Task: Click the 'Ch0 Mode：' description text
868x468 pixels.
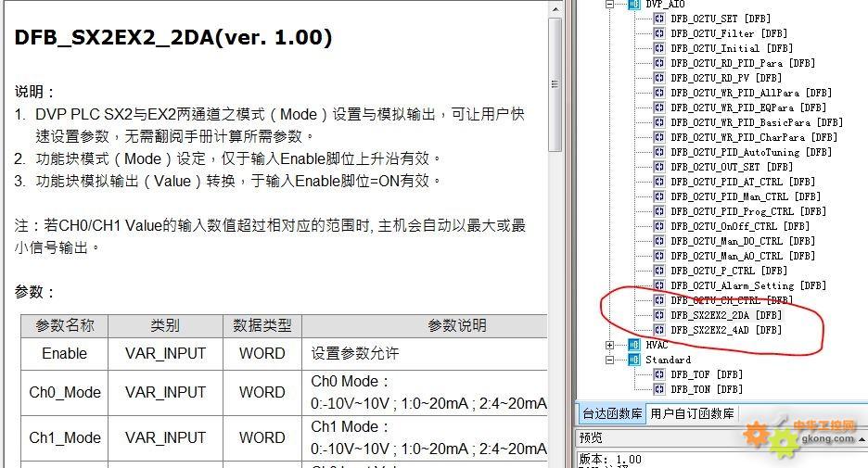Action: (x=350, y=382)
